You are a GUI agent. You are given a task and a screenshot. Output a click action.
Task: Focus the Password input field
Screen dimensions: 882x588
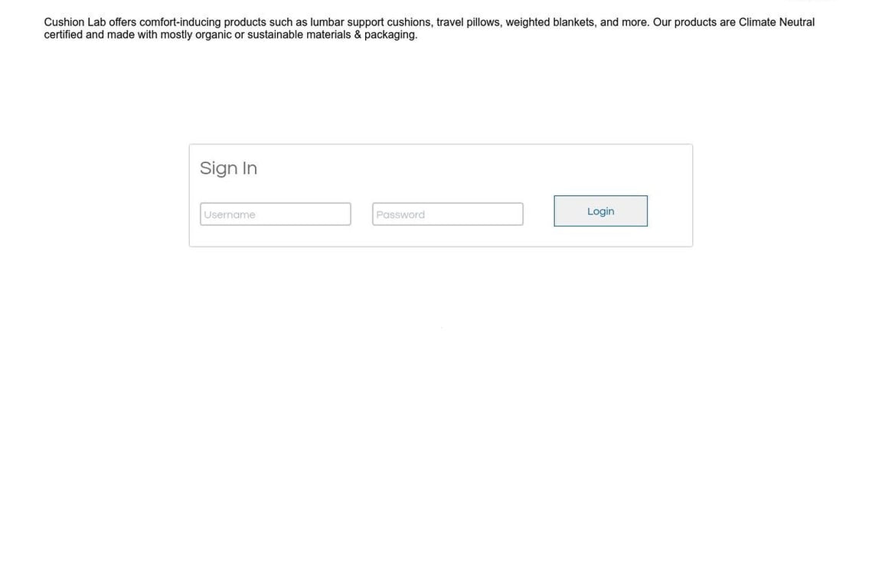click(447, 214)
